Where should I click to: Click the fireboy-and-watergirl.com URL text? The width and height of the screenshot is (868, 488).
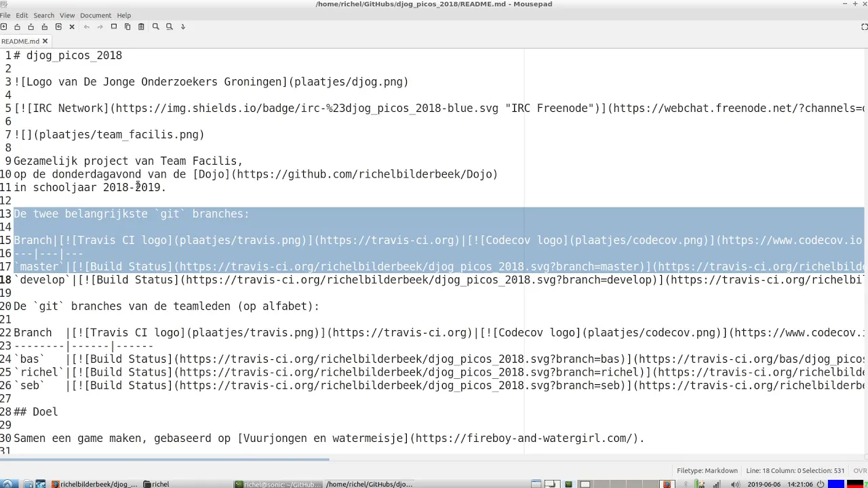point(524,439)
